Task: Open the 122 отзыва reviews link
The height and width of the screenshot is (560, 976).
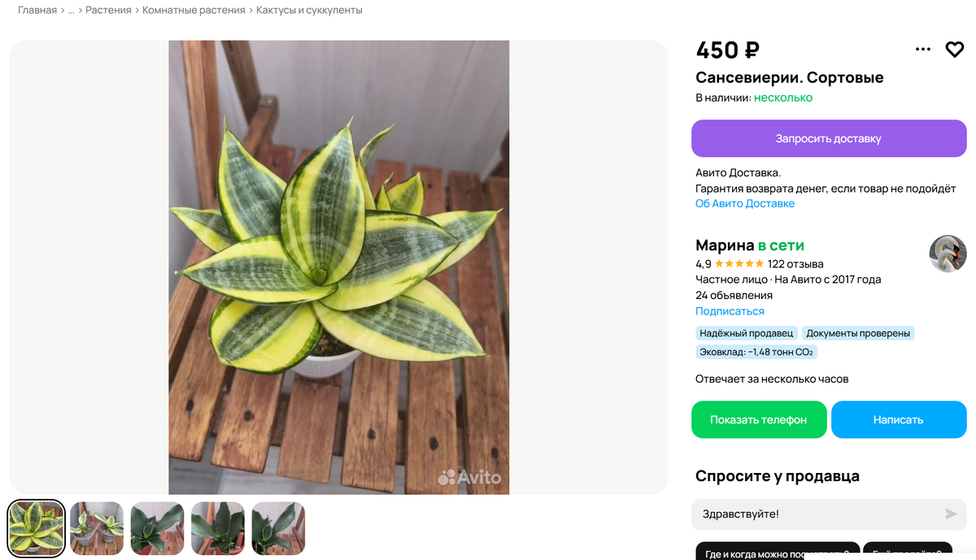Action: coord(795,264)
